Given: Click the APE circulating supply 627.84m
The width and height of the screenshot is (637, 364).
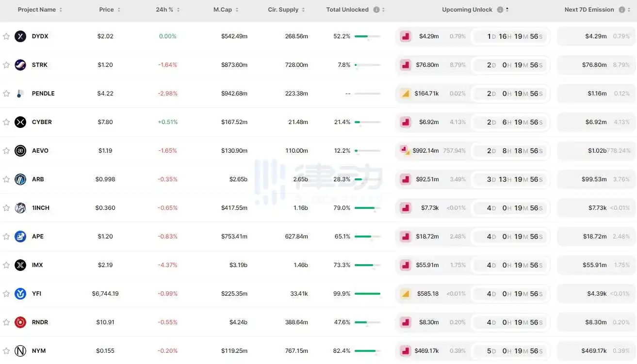Looking at the screenshot, I should point(296,237).
